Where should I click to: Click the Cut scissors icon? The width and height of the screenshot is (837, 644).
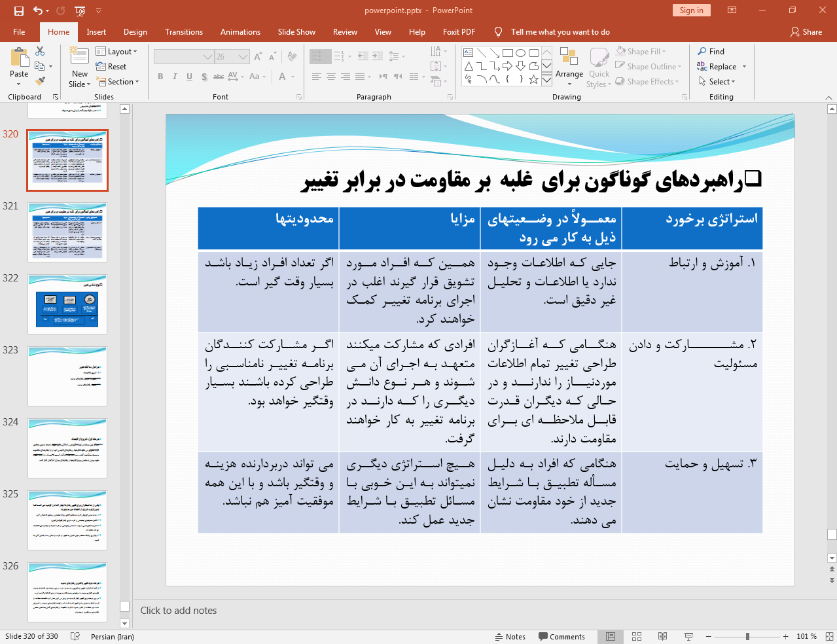pyautogui.click(x=41, y=51)
